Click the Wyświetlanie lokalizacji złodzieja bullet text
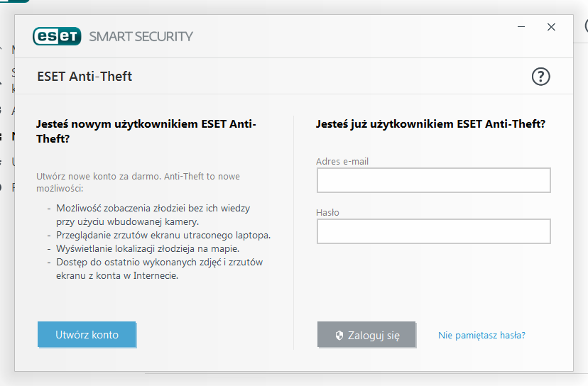Image resolution: width=588 pixels, height=386 pixels. click(148, 249)
